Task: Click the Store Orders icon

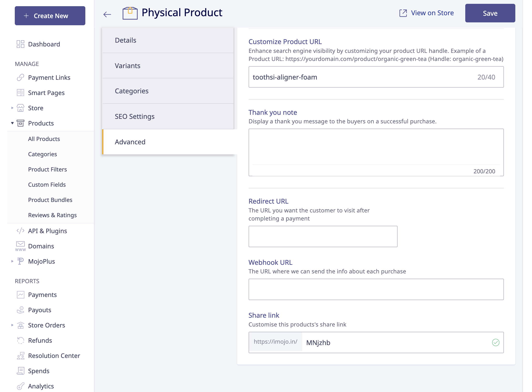Action: 20,325
